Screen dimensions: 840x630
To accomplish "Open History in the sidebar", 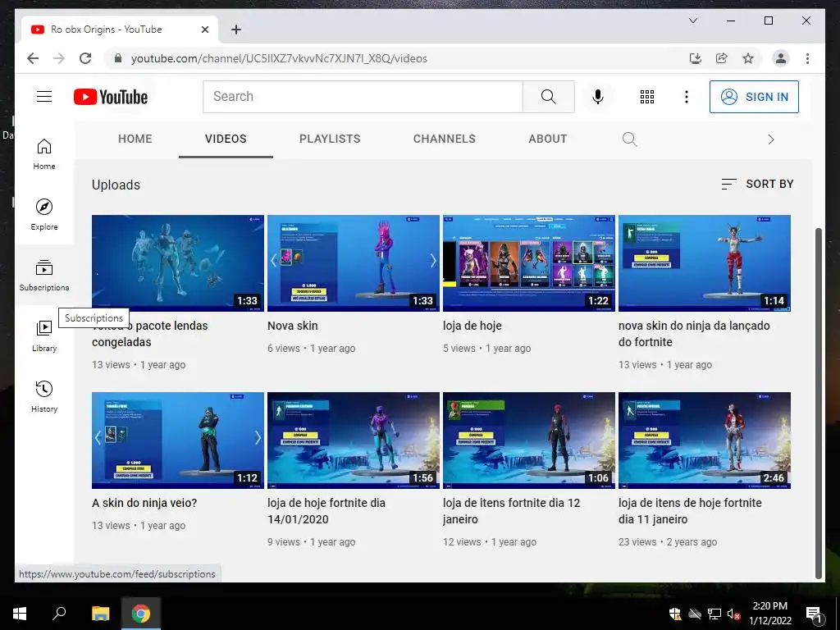I will pos(44,396).
